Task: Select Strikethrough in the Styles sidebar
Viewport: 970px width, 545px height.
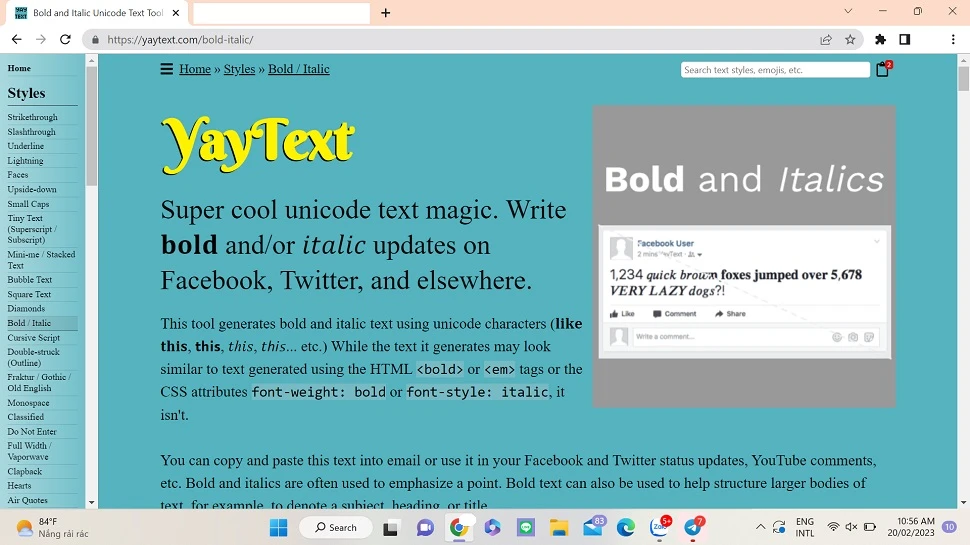Action: coord(33,117)
